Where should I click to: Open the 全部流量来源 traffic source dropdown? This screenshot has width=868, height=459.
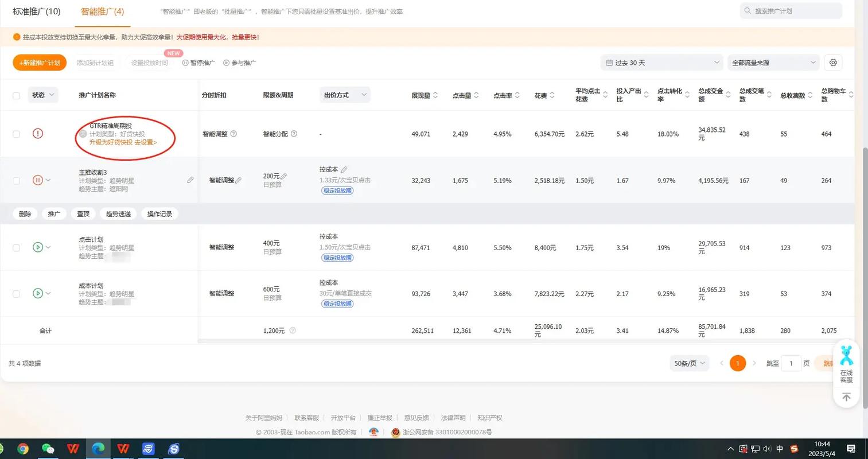773,63
